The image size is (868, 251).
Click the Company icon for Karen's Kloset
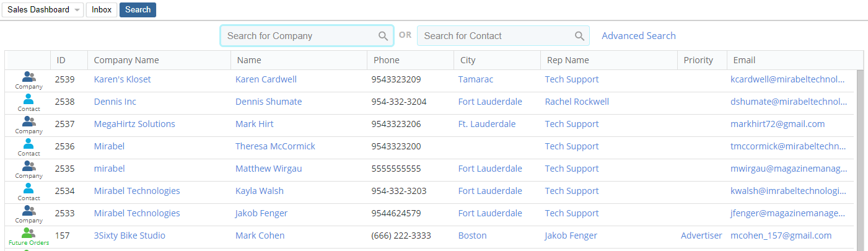coord(28,77)
